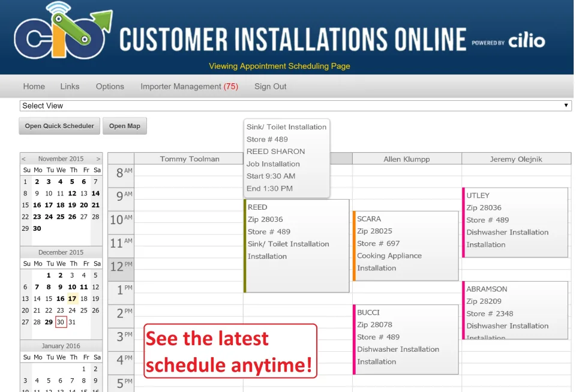This screenshot has width=576, height=392.
Task: Select November 21 in the calendar
Action: [x=95, y=205]
